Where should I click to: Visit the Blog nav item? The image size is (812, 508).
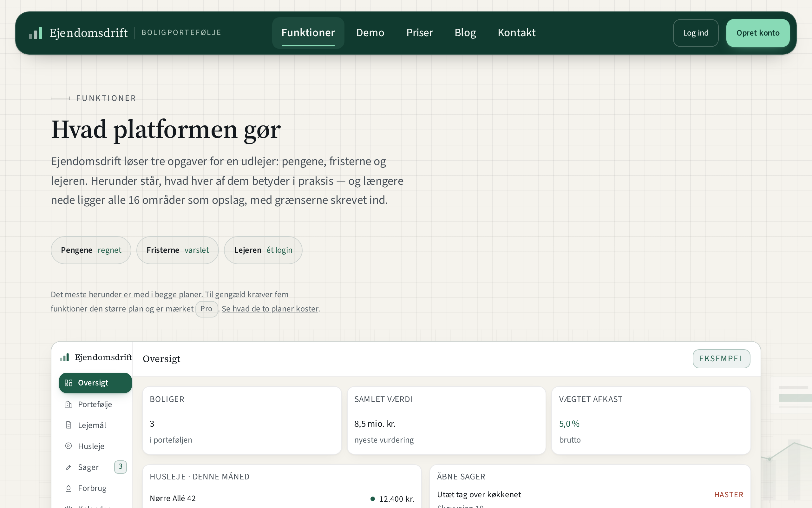(465, 33)
